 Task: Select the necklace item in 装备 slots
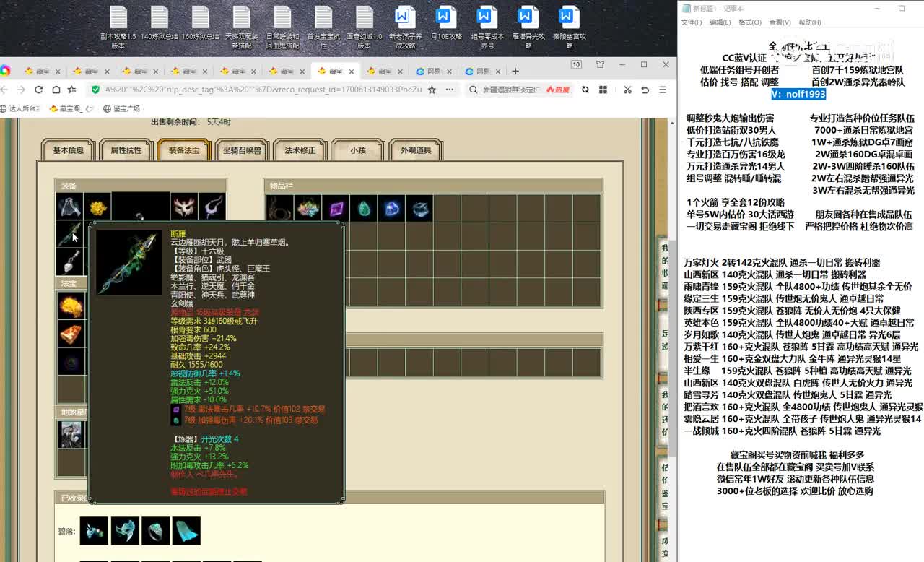tap(212, 207)
